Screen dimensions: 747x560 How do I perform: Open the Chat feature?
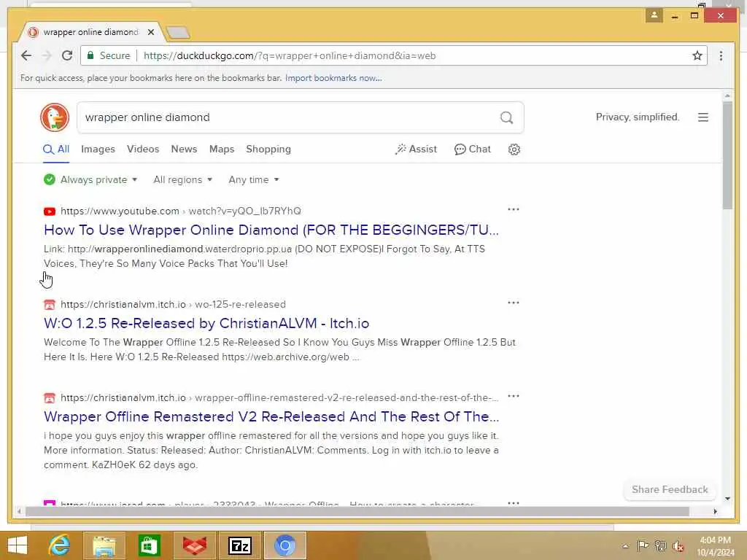(x=472, y=149)
